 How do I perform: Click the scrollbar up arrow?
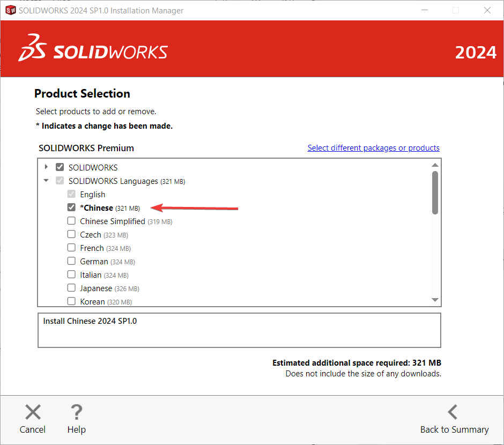(435, 165)
